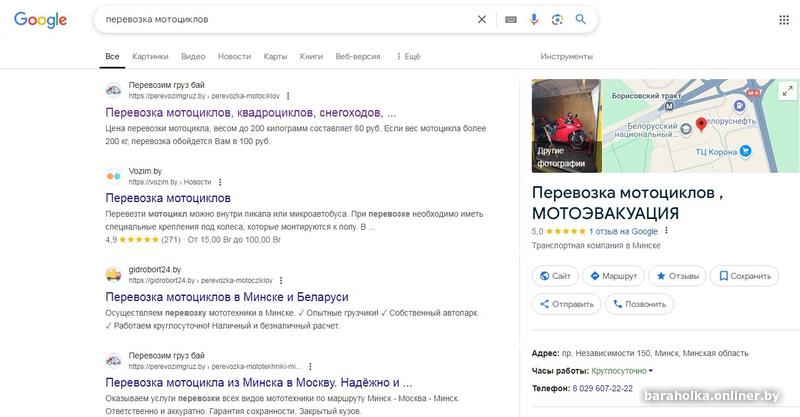
Task: Click the Белорусский национальный map marker
Action: pyautogui.click(x=686, y=129)
